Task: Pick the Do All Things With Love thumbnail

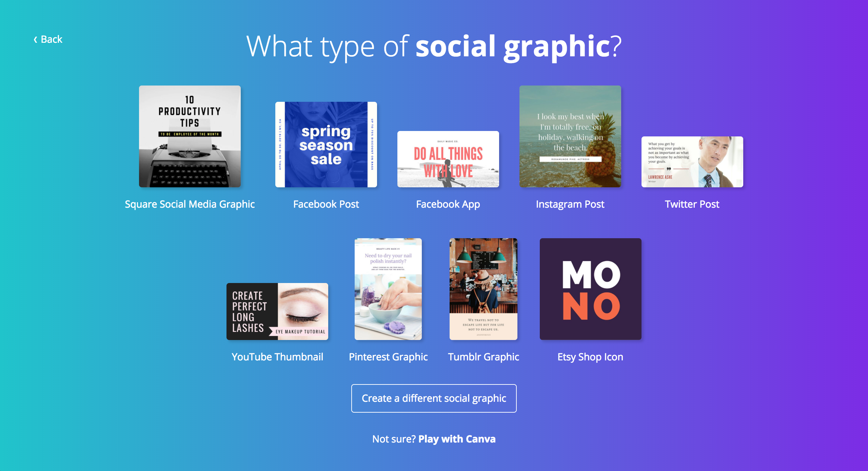Action: [x=448, y=159]
